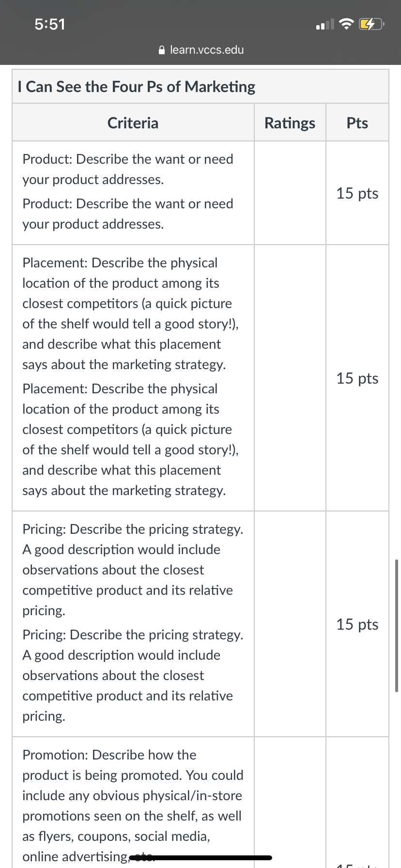This screenshot has height=868, width=401.
Task: Tap the battery charging icon
Action: point(371,24)
